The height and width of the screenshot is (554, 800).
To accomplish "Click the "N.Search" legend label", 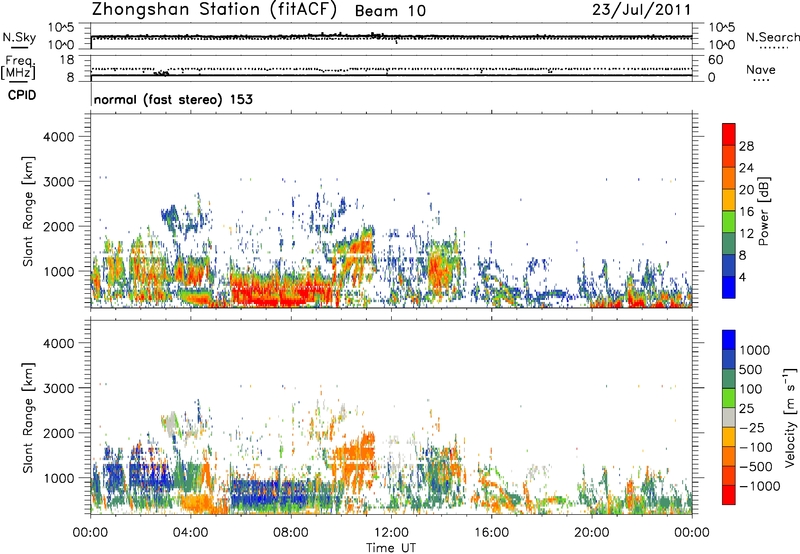I will click(772, 37).
